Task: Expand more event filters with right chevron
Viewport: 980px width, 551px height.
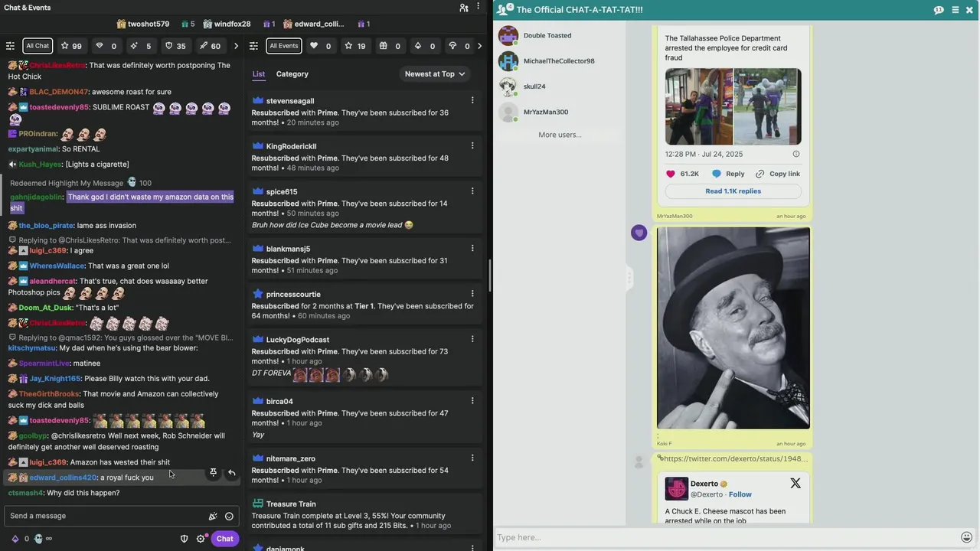Action: point(479,46)
